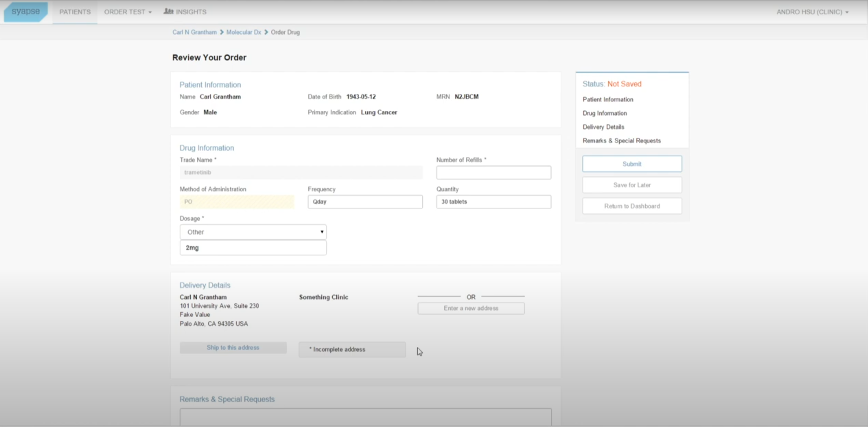Viewport: 868px width, 427px height.
Task: Click the Quantity input field
Action: pos(493,202)
